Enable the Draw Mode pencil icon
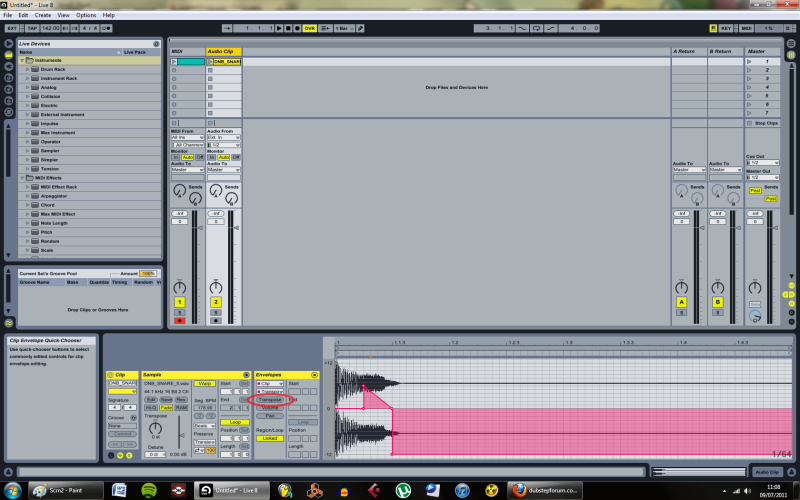The width and height of the screenshot is (800, 500). point(360,29)
